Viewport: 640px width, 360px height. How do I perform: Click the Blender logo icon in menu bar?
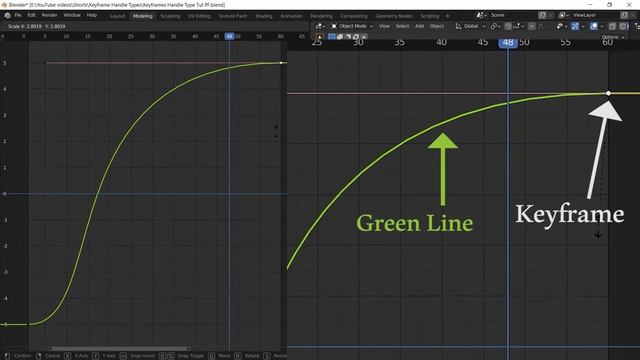[7, 16]
